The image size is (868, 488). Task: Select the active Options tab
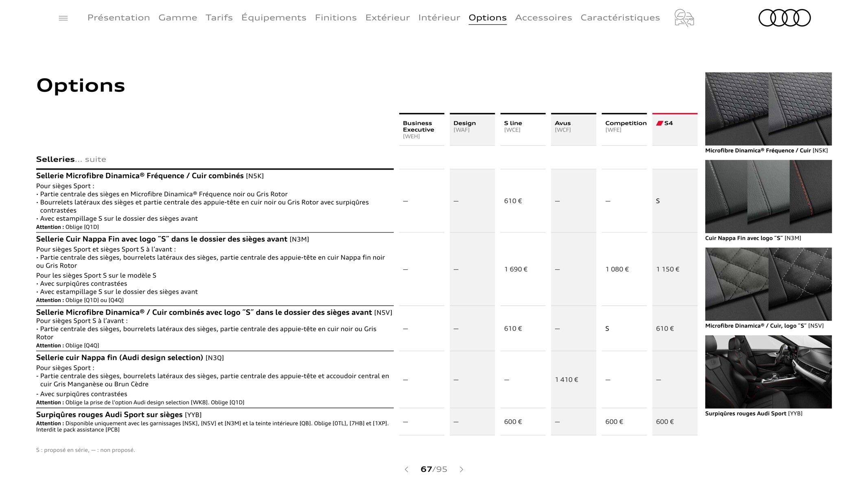[488, 18]
